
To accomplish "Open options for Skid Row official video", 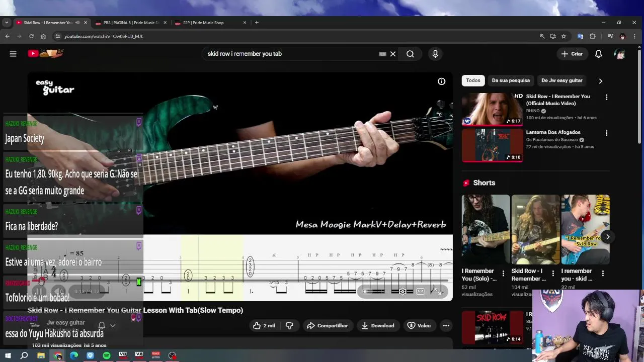I will 606,97.
